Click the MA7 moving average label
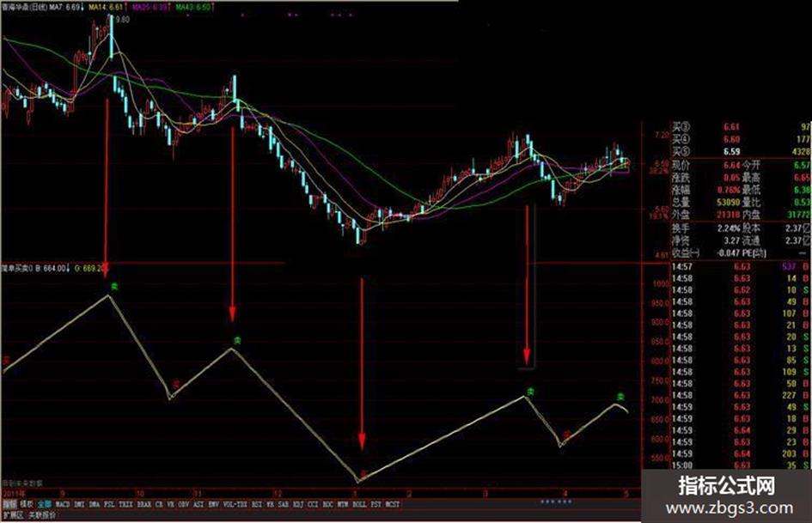This screenshot has width=812, height=523. tap(64, 7)
